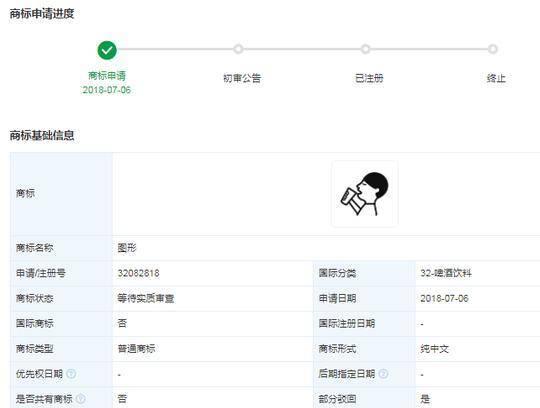Click the 商标类型 row label
The image size is (540, 408).
pos(34,349)
